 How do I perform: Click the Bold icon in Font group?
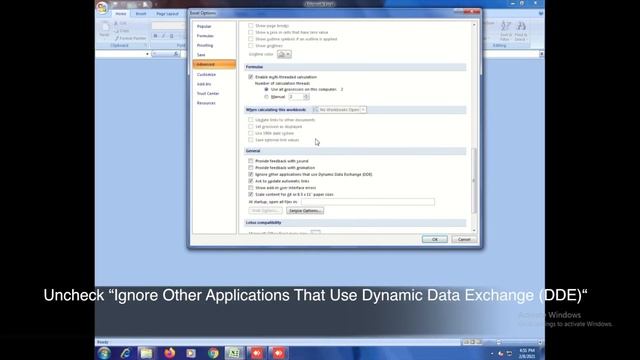pyautogui.click(x=156, y=36)
